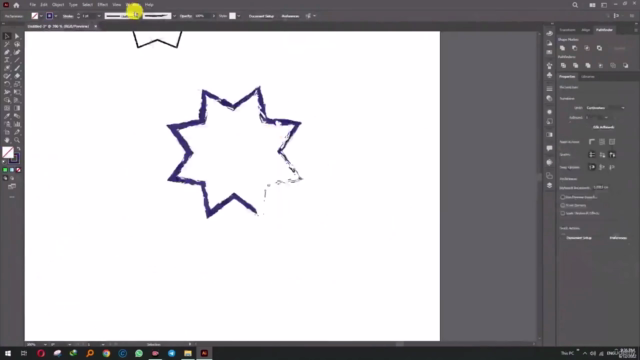Switch to the Align tab
The image size is (640, 360).
pos(586,30)
